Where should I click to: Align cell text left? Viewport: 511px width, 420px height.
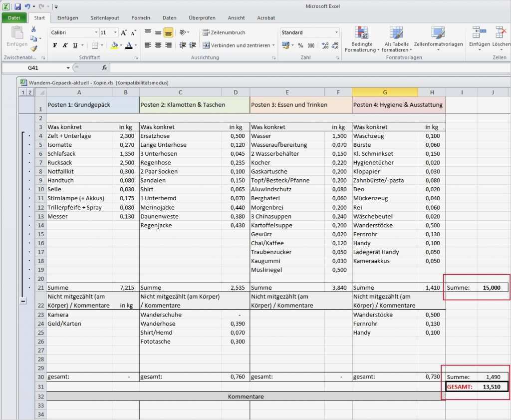(148, 45)
